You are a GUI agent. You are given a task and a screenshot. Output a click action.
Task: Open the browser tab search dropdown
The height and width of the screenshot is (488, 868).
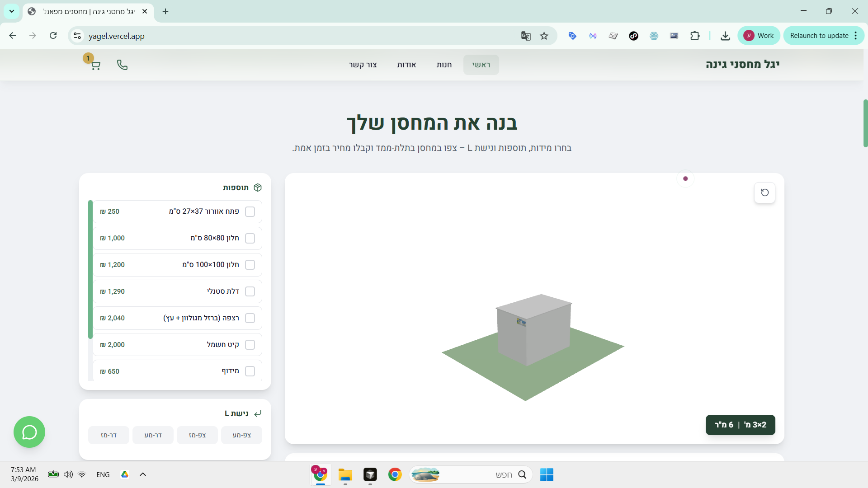tap(12, 11)
